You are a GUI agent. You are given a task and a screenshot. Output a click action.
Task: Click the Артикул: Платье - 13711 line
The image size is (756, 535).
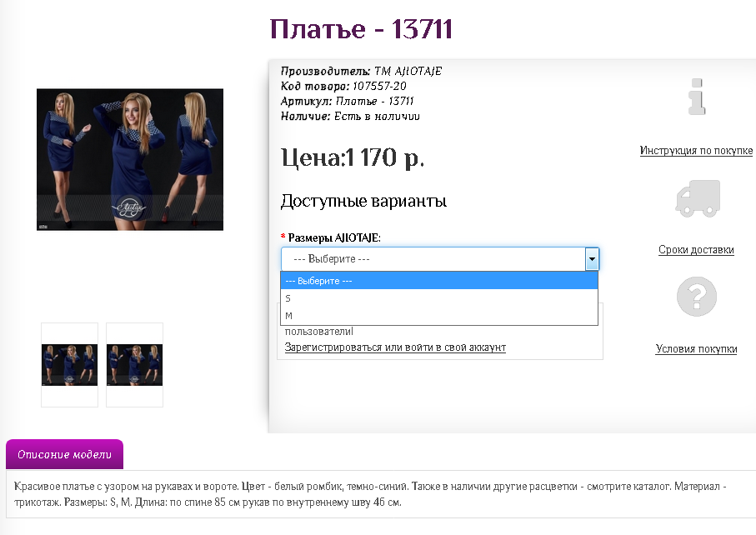coord(347,101)
